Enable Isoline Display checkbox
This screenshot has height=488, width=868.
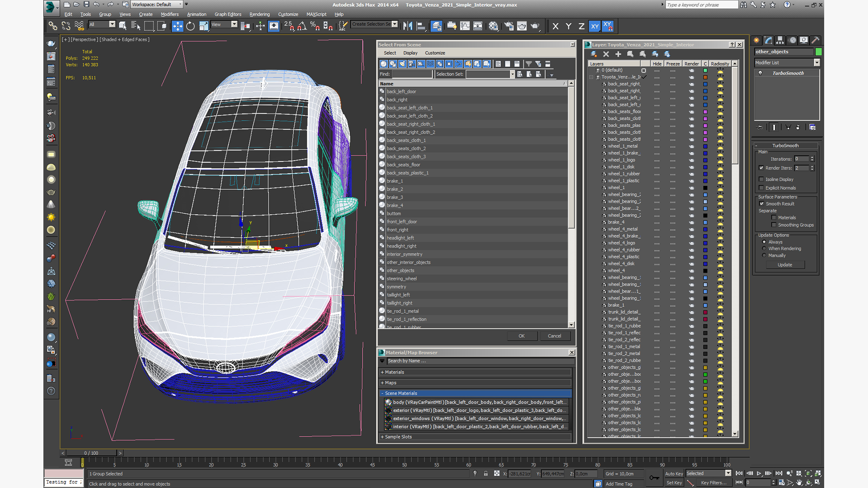[761, 179]
